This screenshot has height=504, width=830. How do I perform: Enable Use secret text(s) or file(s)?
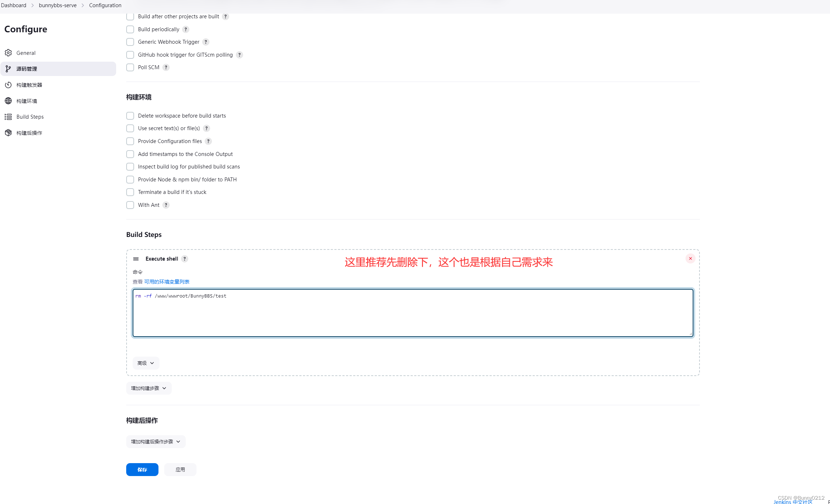point(130,128)
